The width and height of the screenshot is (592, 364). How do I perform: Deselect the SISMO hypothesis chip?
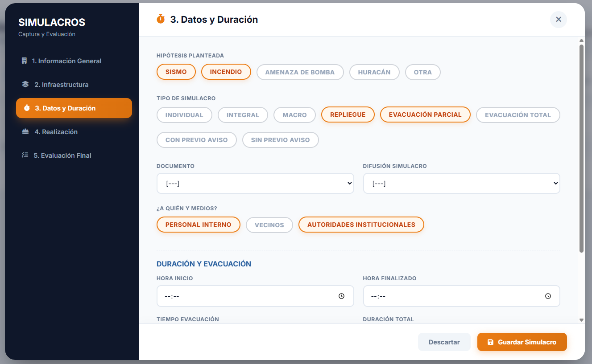pyautogui.click(x=176, y=72)
